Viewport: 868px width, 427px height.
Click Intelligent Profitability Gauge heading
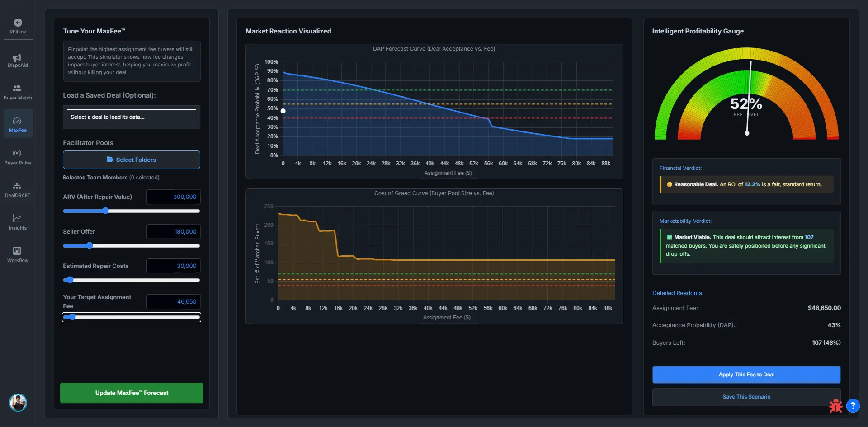pyautogui.click(x=698, y=31)
